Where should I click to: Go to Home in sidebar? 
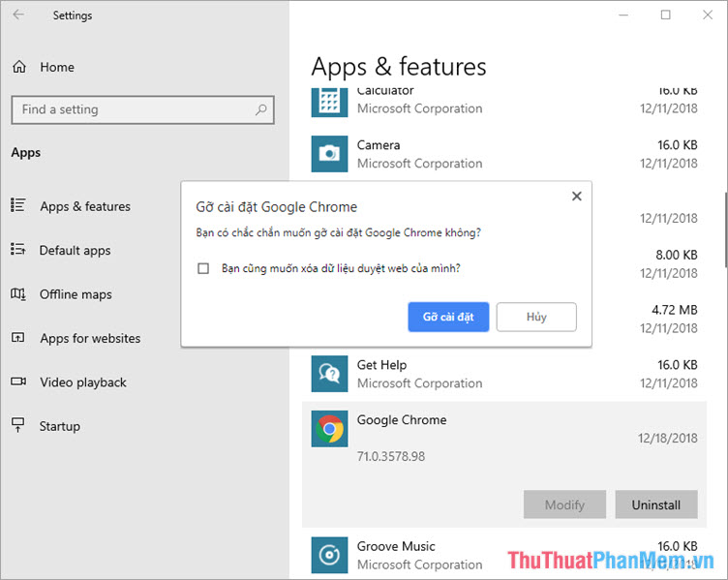pos(57,67)
